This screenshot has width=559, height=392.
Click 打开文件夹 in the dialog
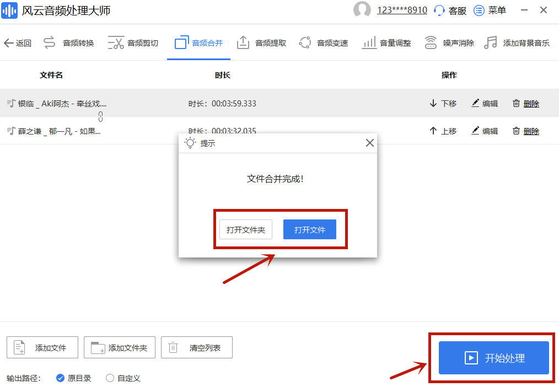pyautogui.click(x=246, y=229)
